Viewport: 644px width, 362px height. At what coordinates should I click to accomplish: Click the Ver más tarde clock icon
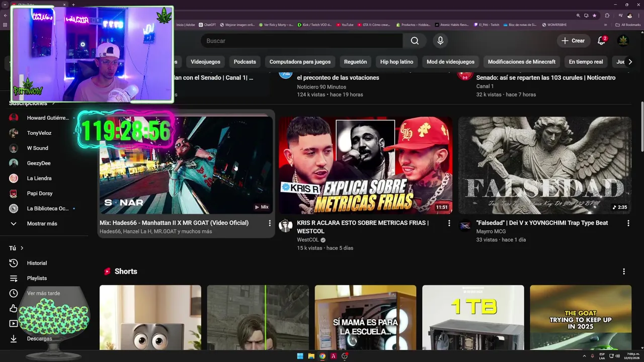(x=14, y=293)
